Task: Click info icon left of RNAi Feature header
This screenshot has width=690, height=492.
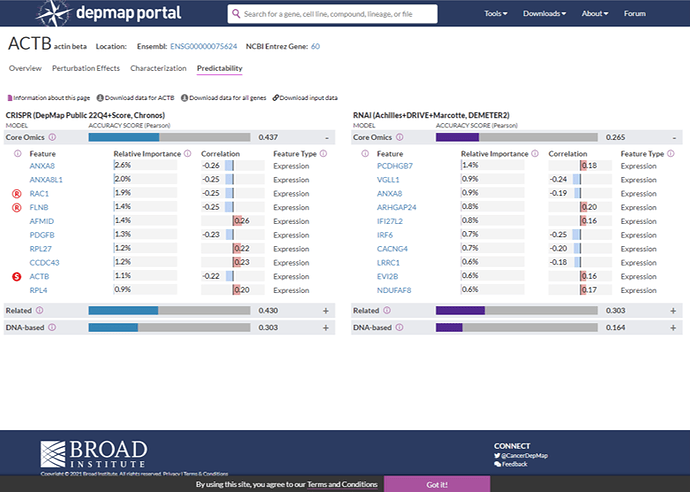Action: point(365,154)
